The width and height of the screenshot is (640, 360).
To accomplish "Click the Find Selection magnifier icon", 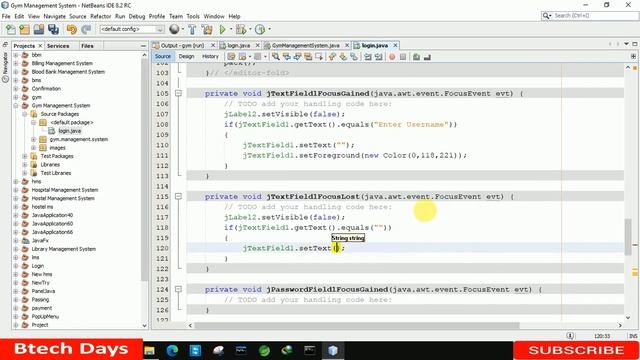I will pos(276,57).
